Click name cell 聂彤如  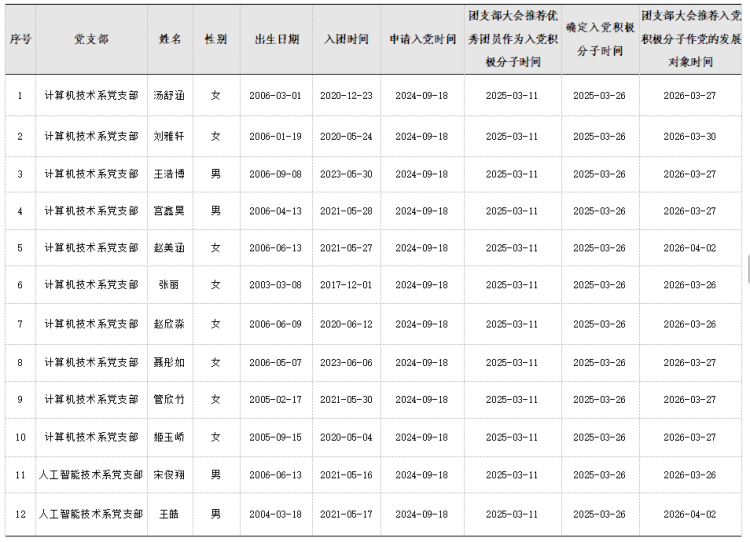pos(169,363)
